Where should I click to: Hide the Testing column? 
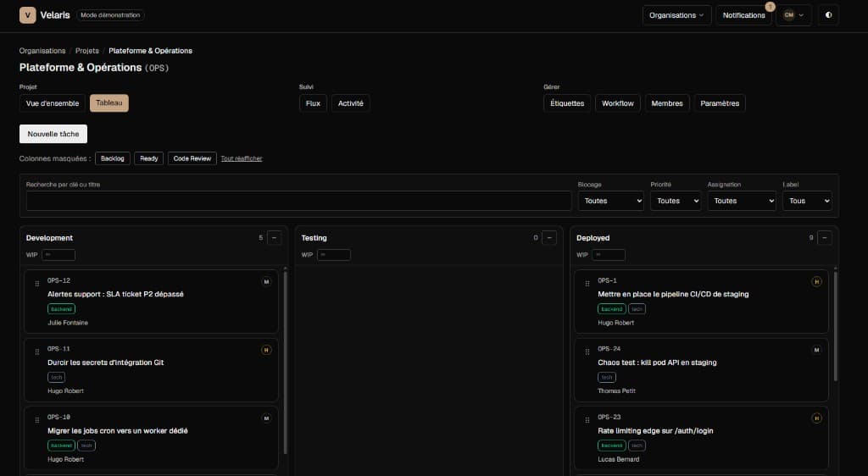click(549, 238)
